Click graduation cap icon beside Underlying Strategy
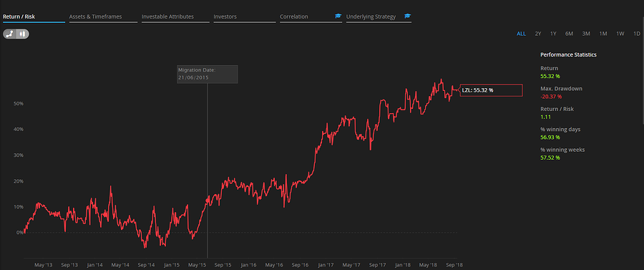Image resolution: width=644 pixels, height=270 pixels. click(x=407, y=16)
